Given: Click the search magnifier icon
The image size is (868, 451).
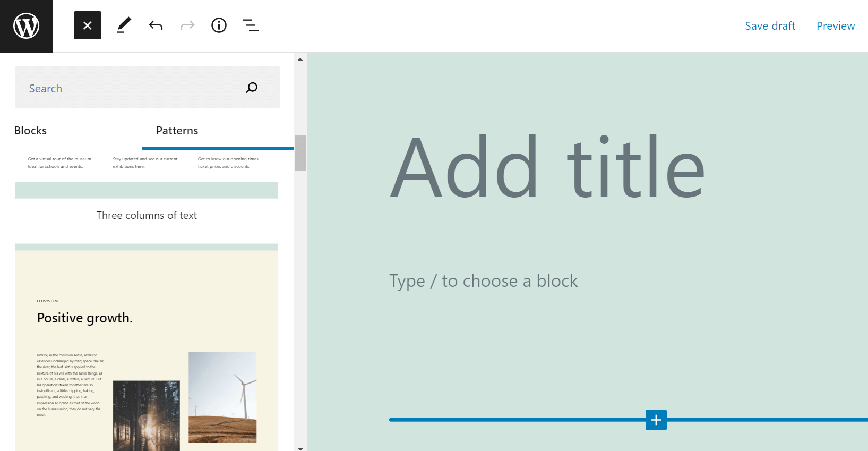Looking at the screenshot, I should 251,87.
